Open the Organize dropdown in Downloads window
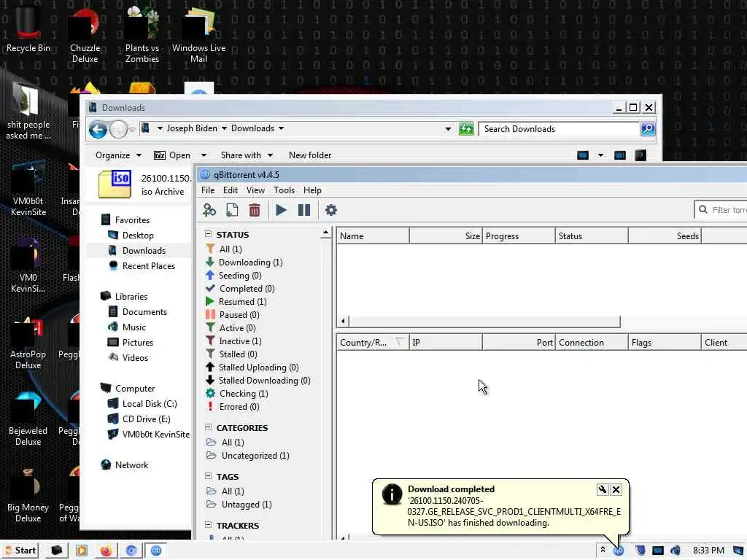Viewport: 747px width, 560px height. tap(118, 155)
